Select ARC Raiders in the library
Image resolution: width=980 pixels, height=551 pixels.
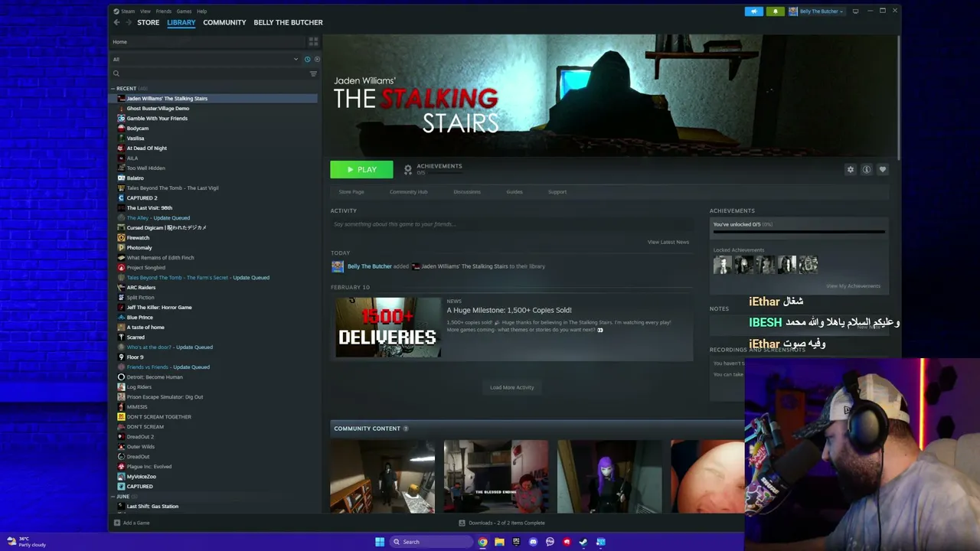[141, 288]
